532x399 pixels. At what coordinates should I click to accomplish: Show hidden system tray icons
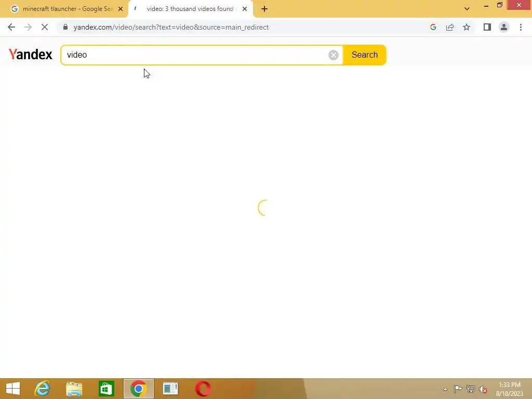(445, 389)
